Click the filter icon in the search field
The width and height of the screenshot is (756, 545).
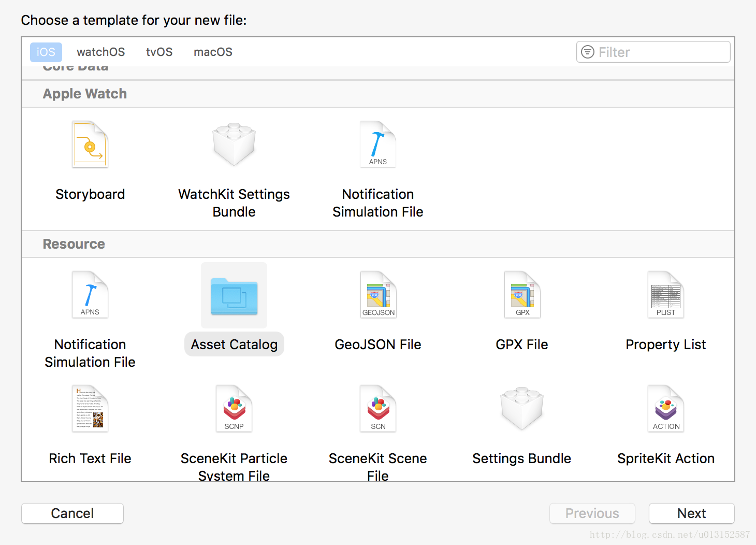coord(588,52)
